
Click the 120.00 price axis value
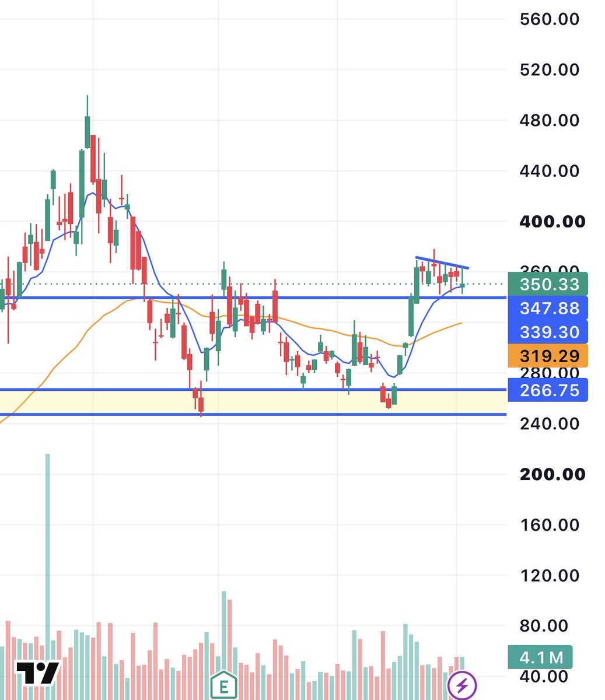pyautogui.click(x=550, y=575)
